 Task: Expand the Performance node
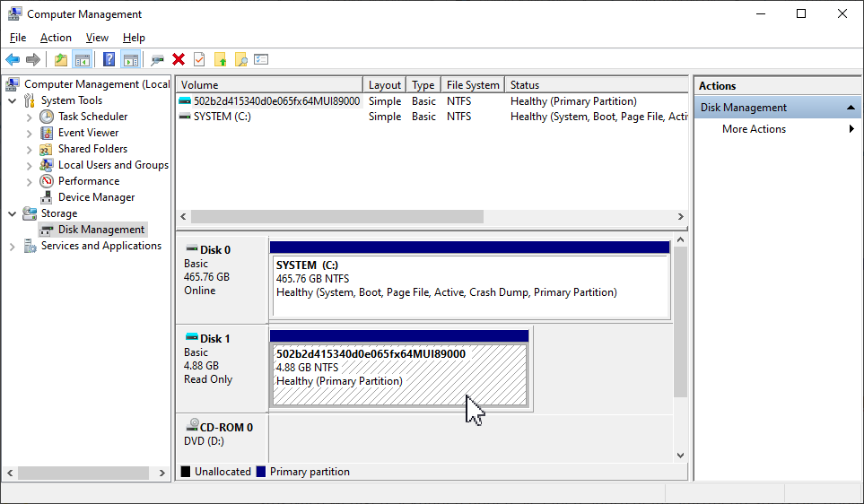[x=30, y=182]
